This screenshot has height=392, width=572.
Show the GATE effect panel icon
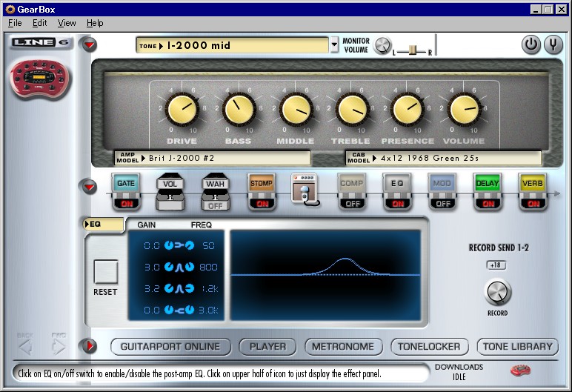[126, 184]
